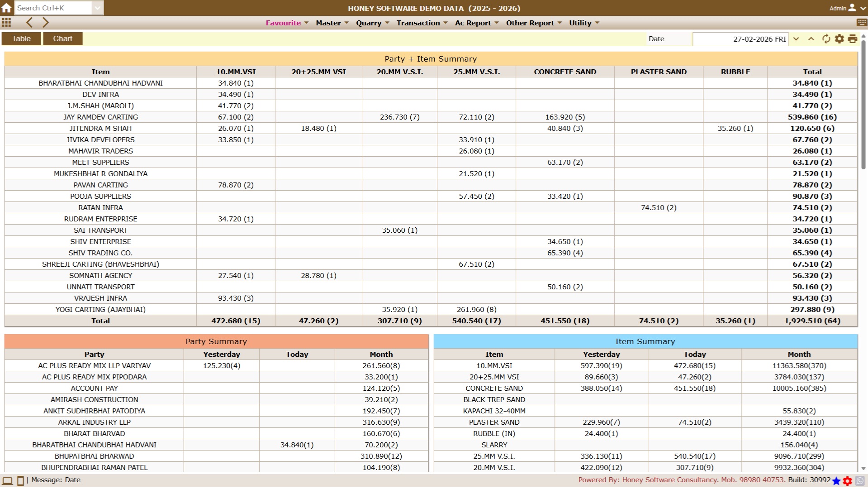Click the red gear icon in status bar

pyautogui.click(x=848, y=481)
